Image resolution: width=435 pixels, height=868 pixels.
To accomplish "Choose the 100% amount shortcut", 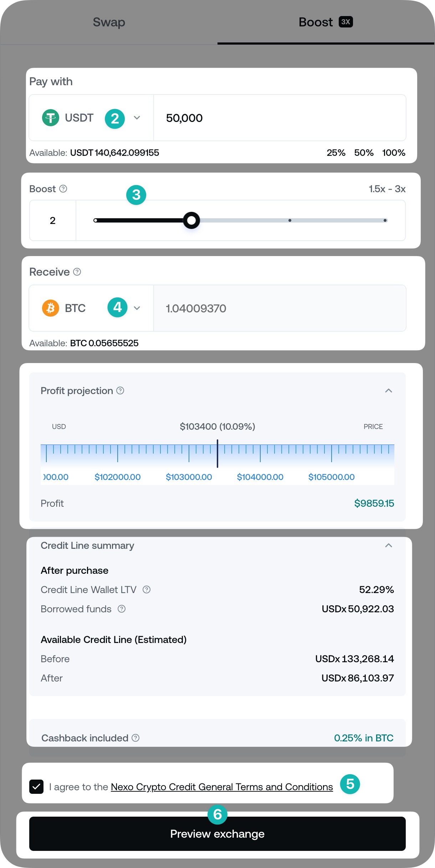I will point(394,153).
